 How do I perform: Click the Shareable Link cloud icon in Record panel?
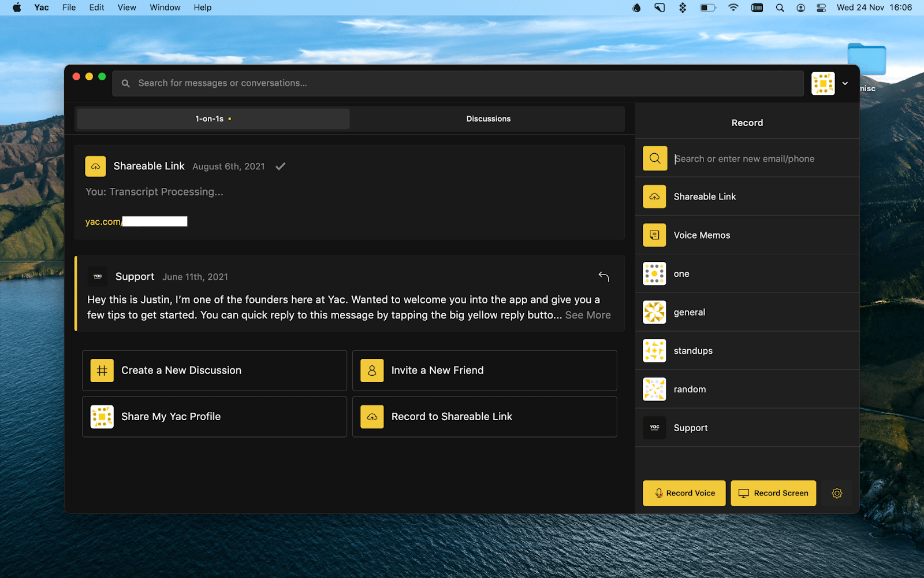tap(654, 197)
